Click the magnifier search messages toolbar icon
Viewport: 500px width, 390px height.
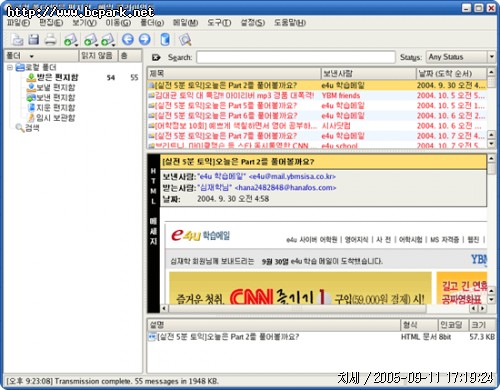tap(185, 40)
